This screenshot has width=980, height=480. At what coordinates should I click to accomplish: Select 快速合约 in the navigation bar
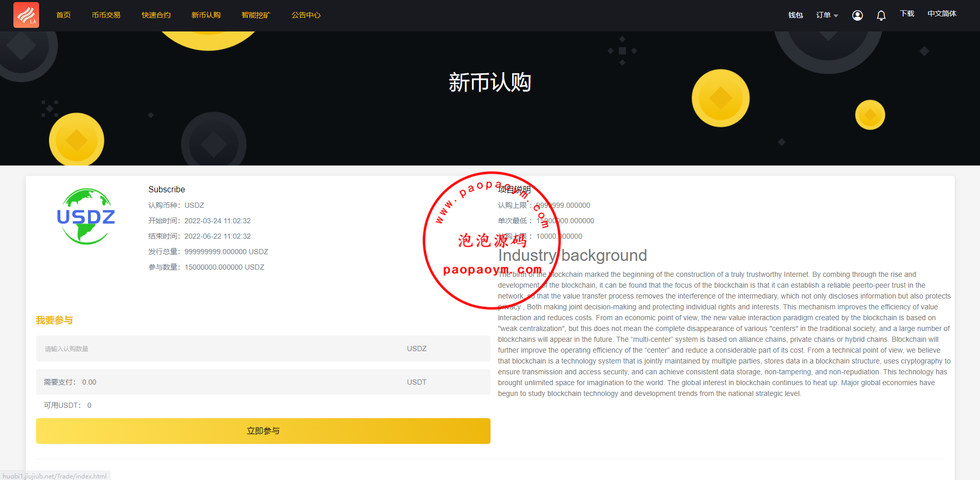[x=156, y=15]
